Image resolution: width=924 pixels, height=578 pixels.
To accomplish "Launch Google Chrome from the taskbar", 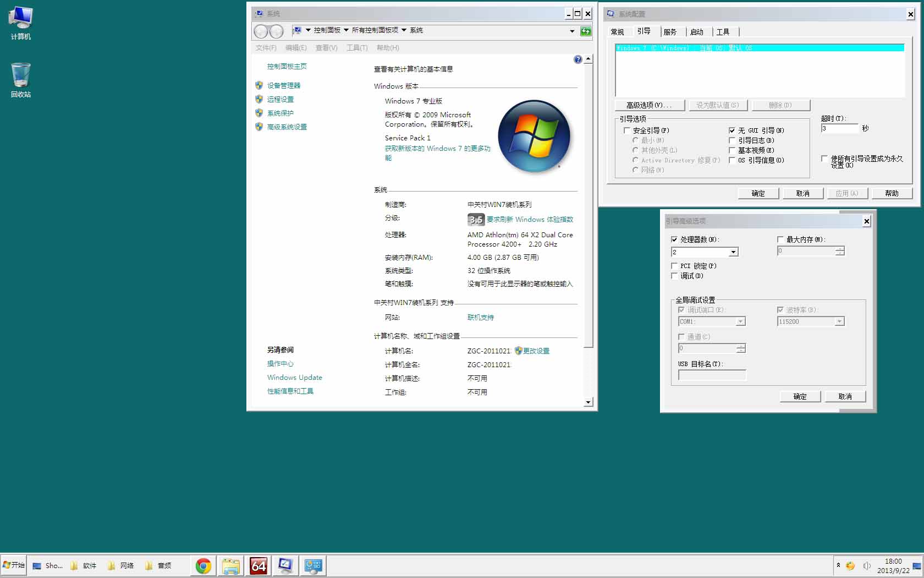I will click(x=204, y=566).
